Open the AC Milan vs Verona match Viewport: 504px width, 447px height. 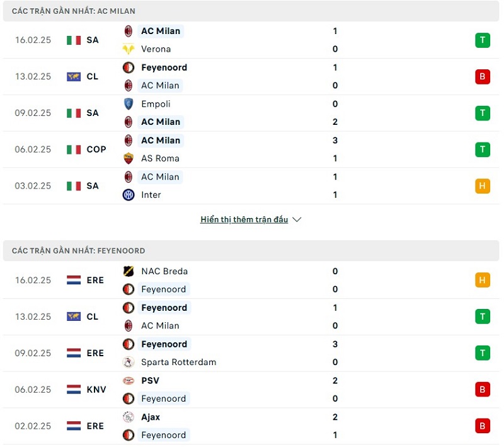(252, 40)
